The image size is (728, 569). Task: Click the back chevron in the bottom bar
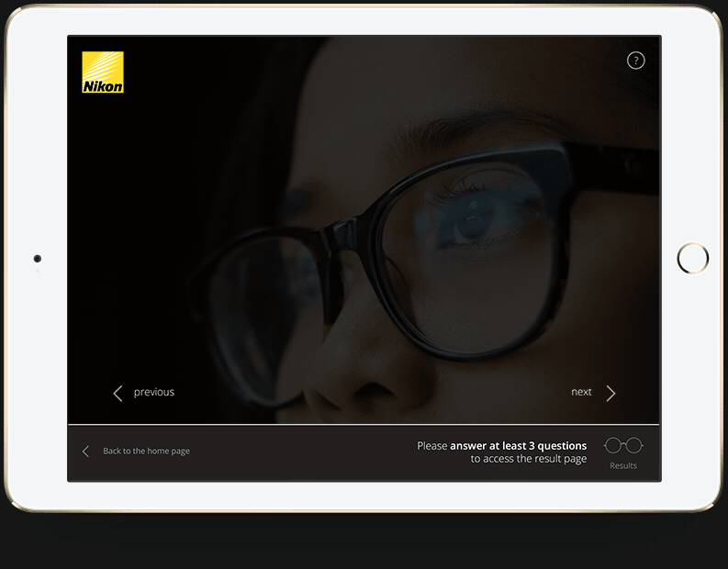(86, 452)
